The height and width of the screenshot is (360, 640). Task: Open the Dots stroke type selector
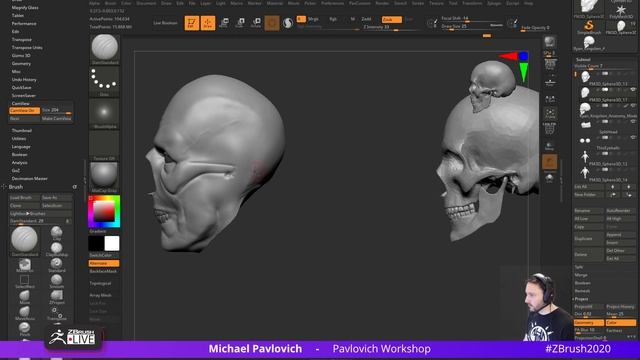[104, 81]
